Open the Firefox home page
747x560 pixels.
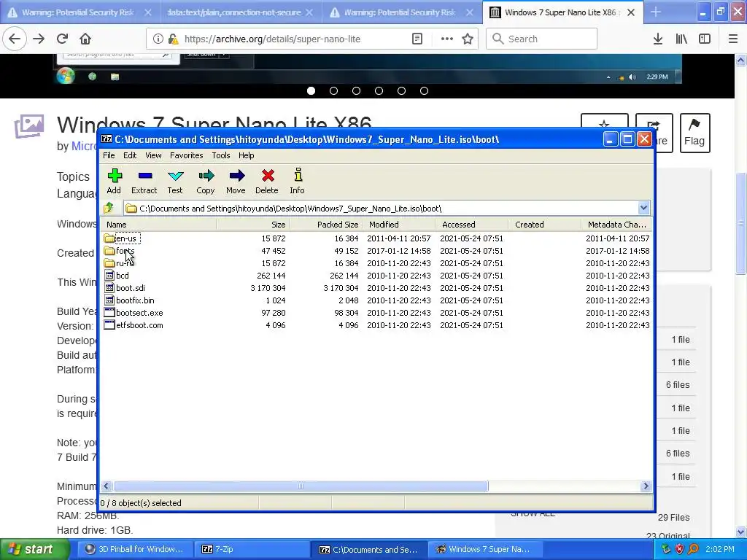click(x=85, y=39)
